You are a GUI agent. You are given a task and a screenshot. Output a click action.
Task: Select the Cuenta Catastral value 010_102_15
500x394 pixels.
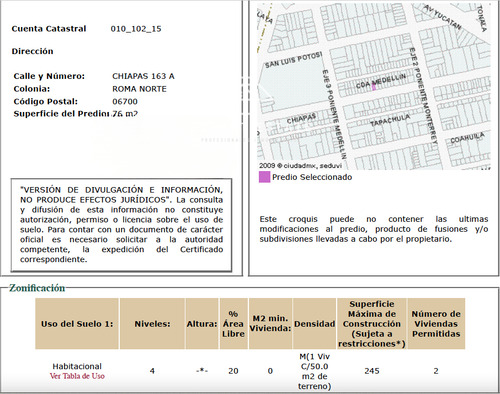click(x=136, y=29)
